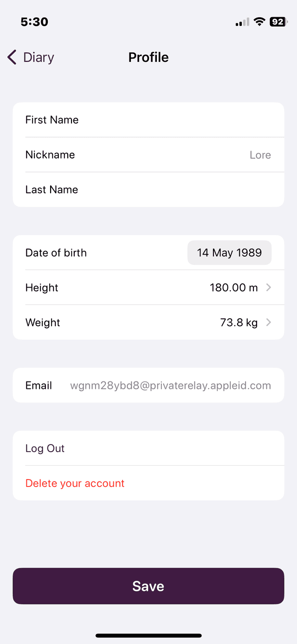Tap the battery level indicator

(x=278, y=22)
